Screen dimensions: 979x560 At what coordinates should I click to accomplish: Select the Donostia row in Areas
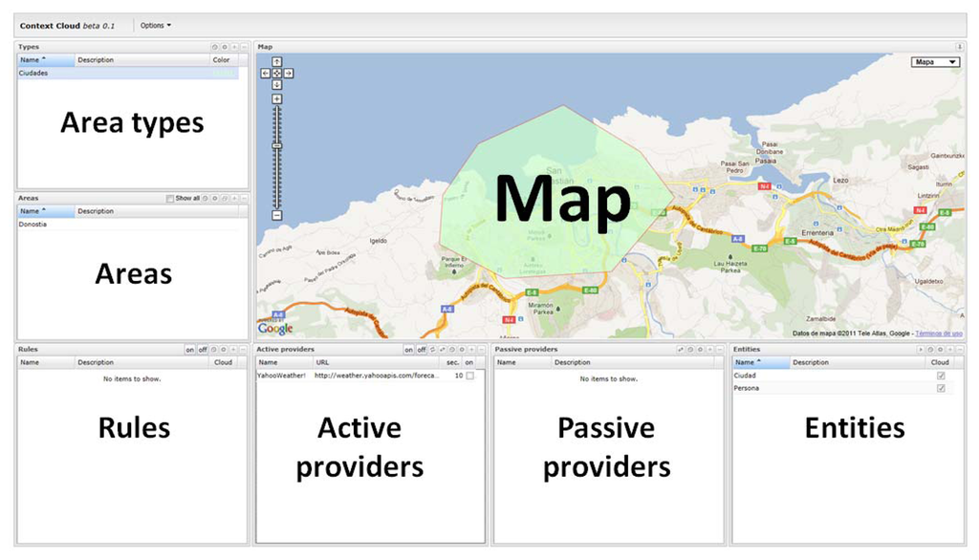(128, 225)
